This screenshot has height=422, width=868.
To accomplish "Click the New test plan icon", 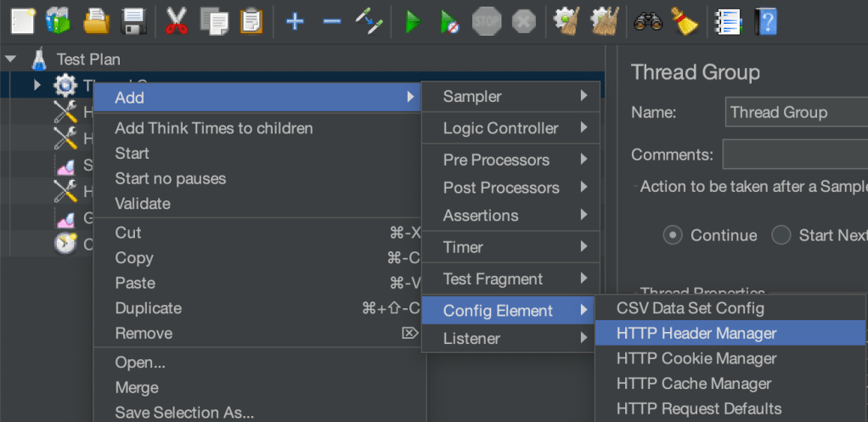I will tap(23, 21).
